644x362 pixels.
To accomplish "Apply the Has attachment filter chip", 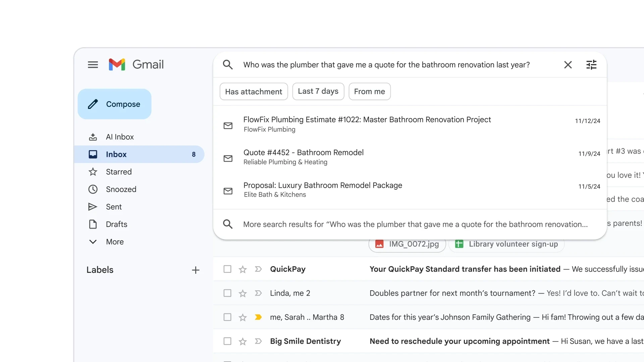I will pyautogui.click(x=254, y=92).
